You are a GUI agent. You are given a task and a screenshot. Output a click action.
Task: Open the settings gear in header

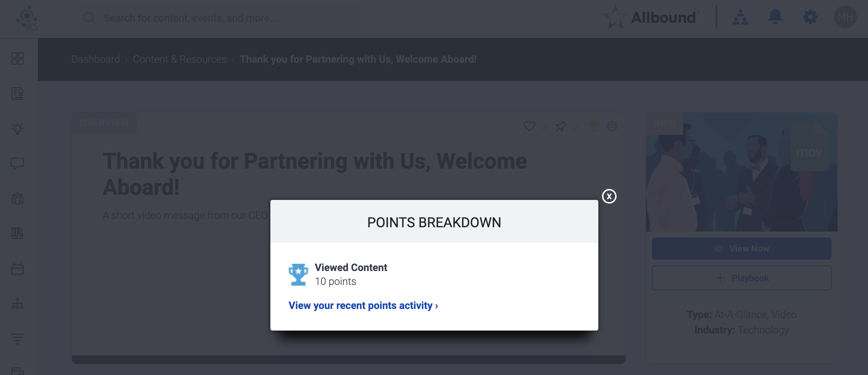click(x=810, y=17)
